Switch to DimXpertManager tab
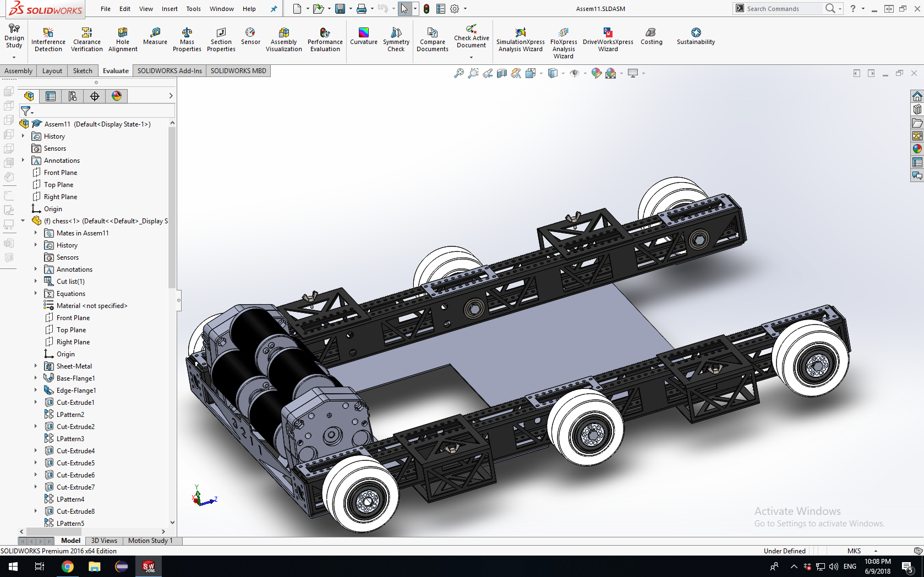924x577 pixels. pos(95,96)
